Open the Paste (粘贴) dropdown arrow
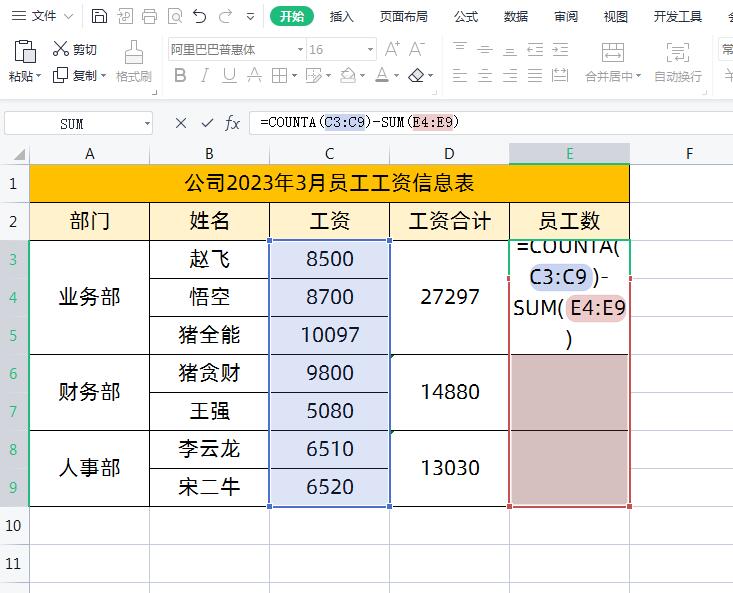This screenshot has width=733, height=593. click(38, 75)
